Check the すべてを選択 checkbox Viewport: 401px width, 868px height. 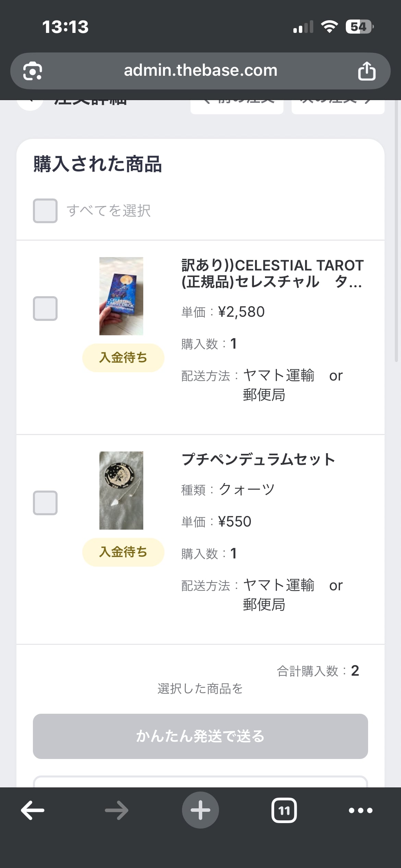click(x=45, y=210)
